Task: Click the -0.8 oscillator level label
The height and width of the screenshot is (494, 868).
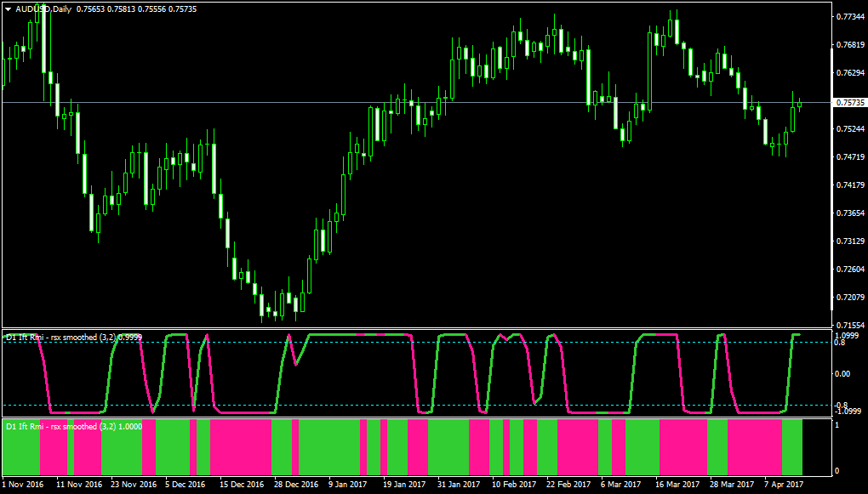Action: coord(842,405)
